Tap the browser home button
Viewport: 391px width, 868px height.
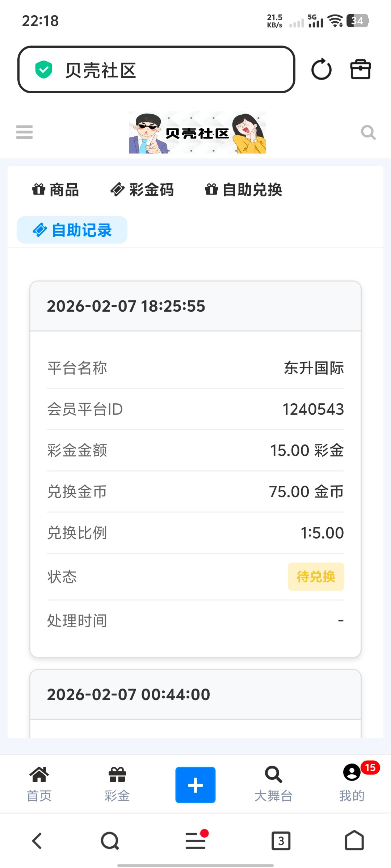tap(354, 841)
